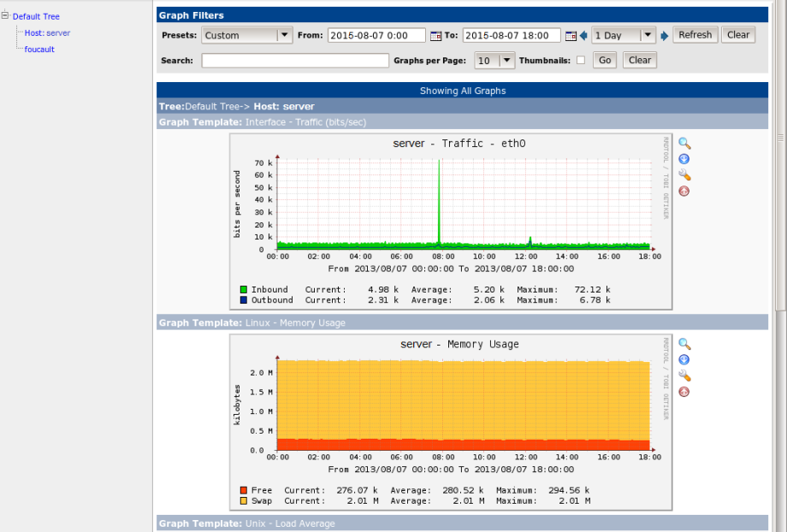
Task: Open wrench properties for Memory Usage graph
Action: (x=684, y=375)
